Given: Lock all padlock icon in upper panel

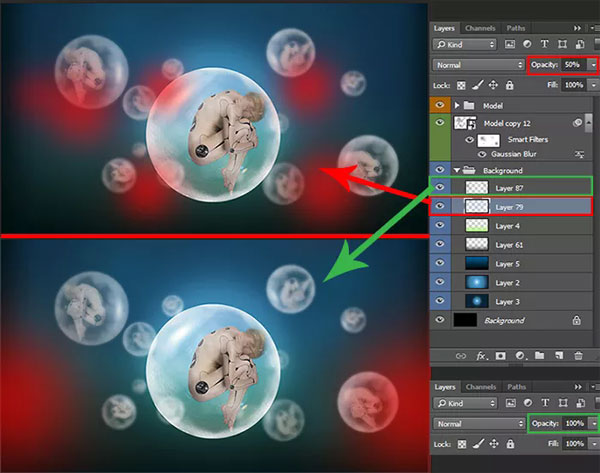Looking at the screenshot, I should 509,85.
